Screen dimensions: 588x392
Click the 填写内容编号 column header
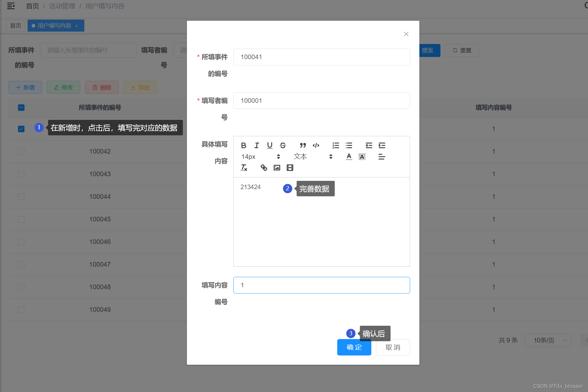[493, 108]
